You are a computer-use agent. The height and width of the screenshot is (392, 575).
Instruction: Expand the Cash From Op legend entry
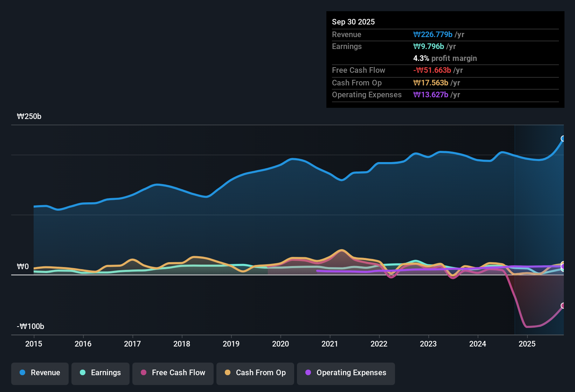pos(255,373)
